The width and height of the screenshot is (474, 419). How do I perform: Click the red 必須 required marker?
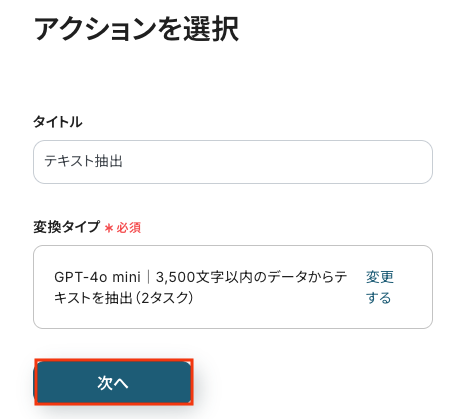(128, 228)
